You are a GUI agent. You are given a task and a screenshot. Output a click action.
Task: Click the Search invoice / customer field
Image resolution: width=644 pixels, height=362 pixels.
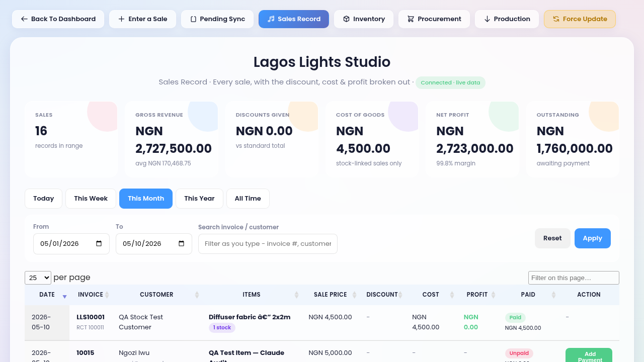coord(268,244)
